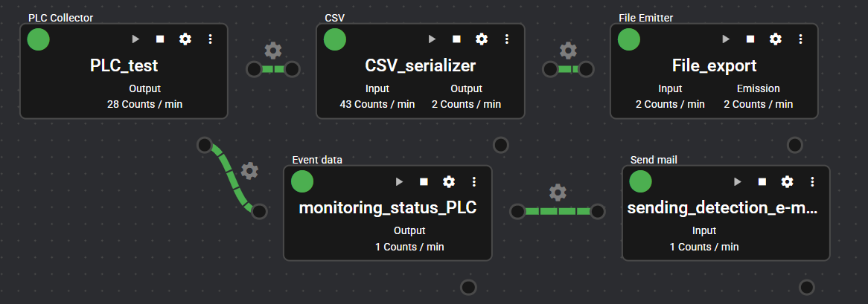Image resolution: width=868 pixels, height=304 pixels.
Task: Click gear on CSV_serializer to File_export link
Action: pyautogui.click(x=568, y=51)
